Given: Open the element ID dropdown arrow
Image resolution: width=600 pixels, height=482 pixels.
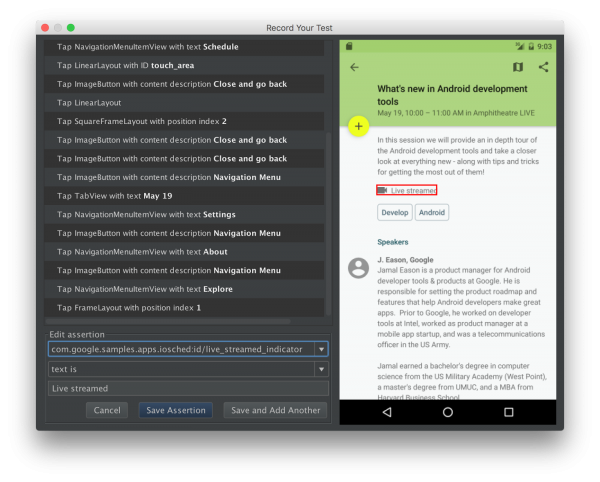Looking at the screenshot, I should [321, 349].
